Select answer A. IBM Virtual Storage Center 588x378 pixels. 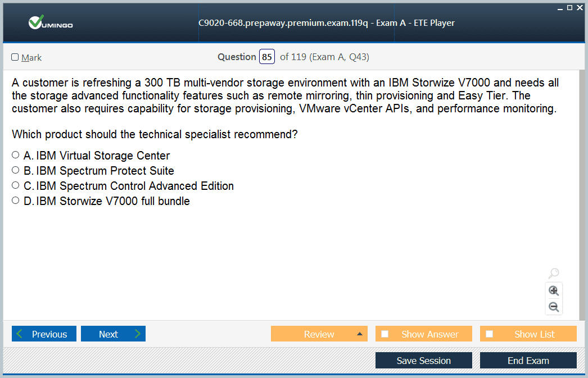(x=16, y=155)
